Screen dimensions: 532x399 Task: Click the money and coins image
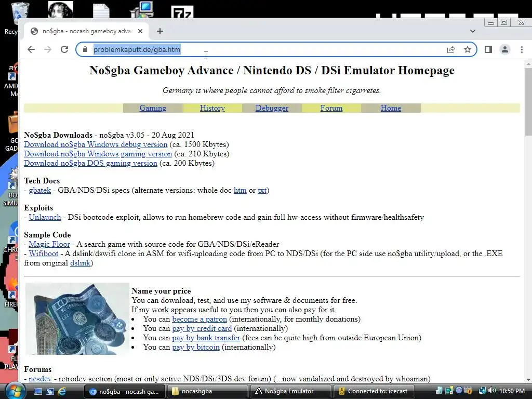[x=77, y=318]
